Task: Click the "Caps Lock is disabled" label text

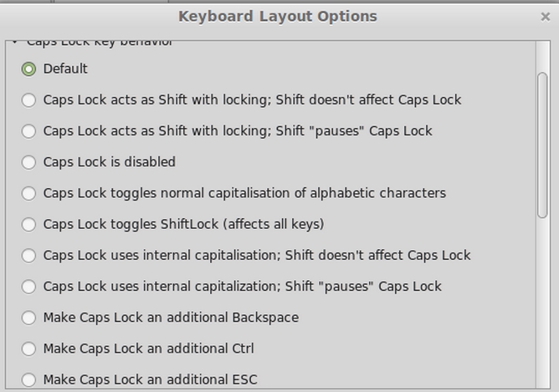Action: pos(109,162)
